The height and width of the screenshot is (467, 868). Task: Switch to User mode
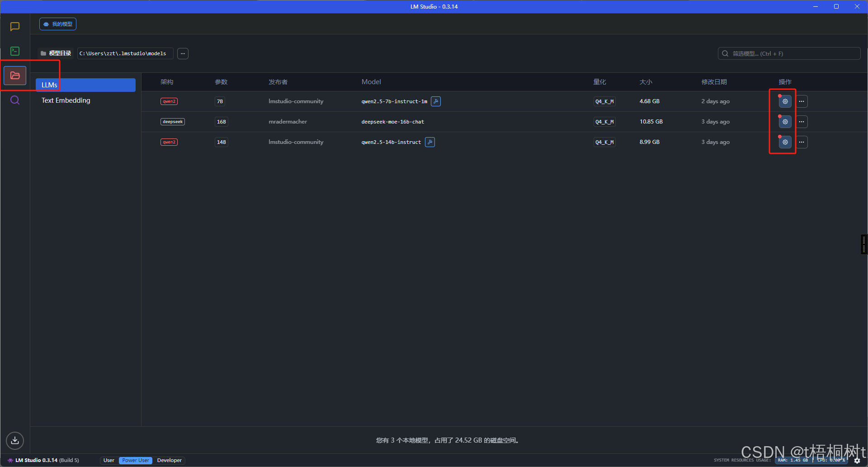109,460
